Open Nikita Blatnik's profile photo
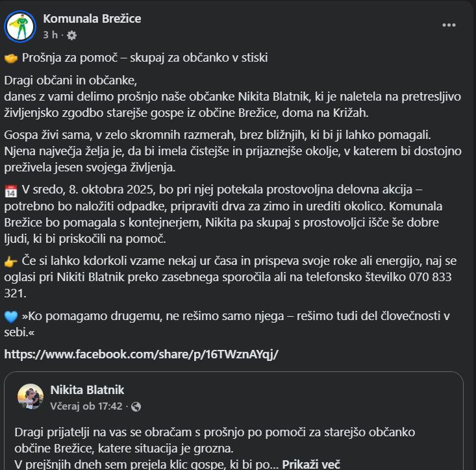The width and height of the screenshot is (476, 470). click(x=30, y=397)
